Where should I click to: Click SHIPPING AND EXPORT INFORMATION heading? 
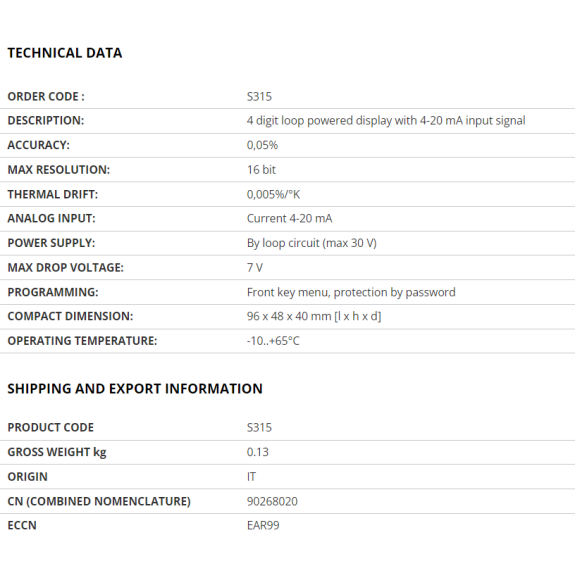pyautogui.click(x=135, y=389)
